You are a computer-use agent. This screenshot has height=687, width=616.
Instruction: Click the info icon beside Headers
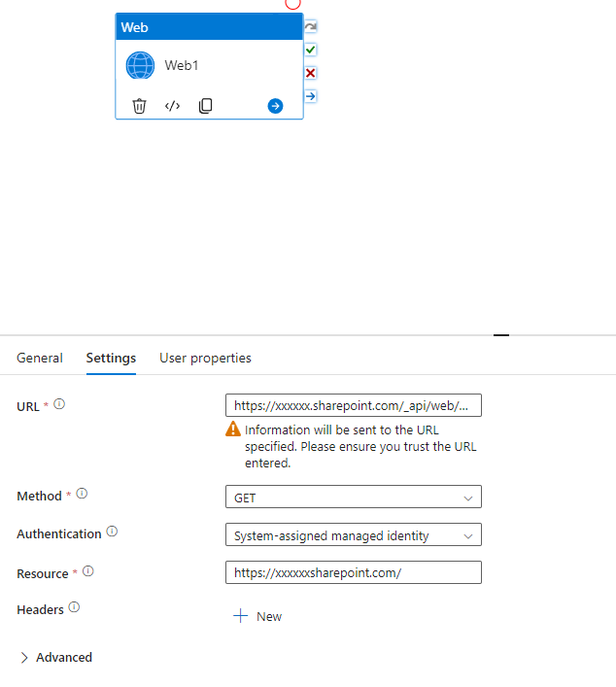click(74, 607)
